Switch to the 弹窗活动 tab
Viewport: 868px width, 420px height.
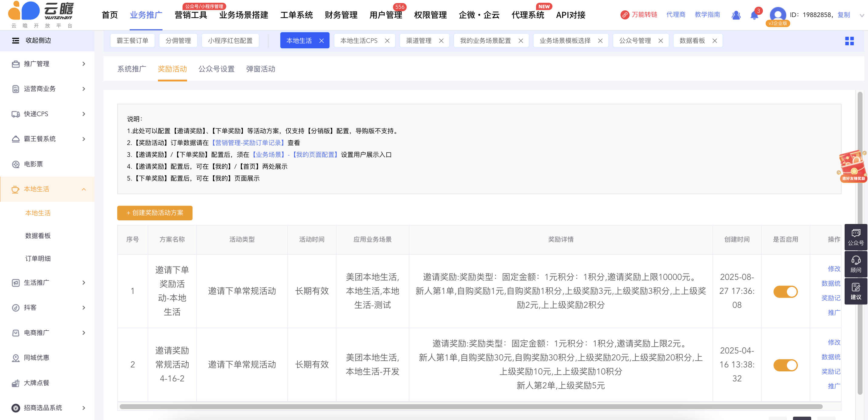click(x=261, y=69)
